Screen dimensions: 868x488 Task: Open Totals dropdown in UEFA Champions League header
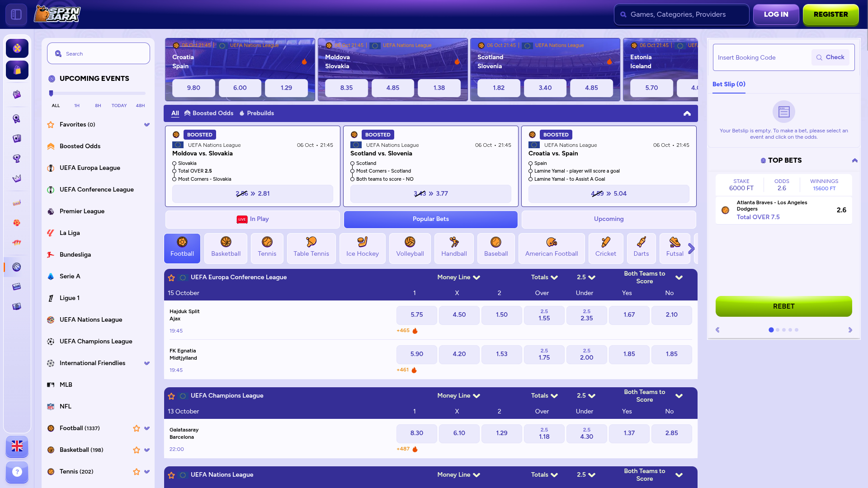(544, 396)
